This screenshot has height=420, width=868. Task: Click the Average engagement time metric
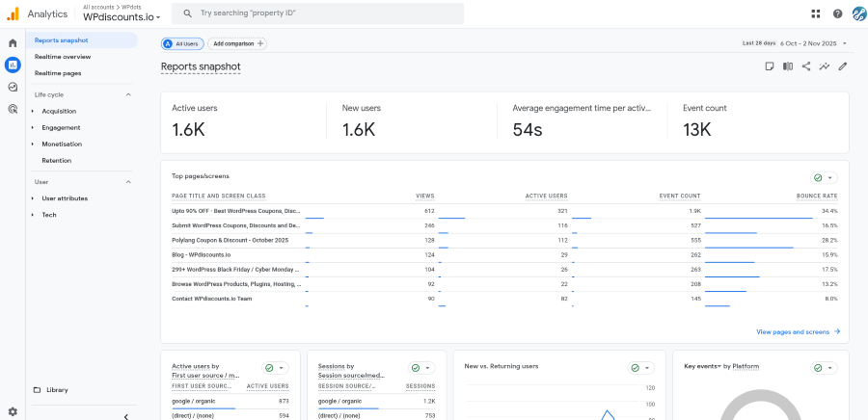click(582, 122)
